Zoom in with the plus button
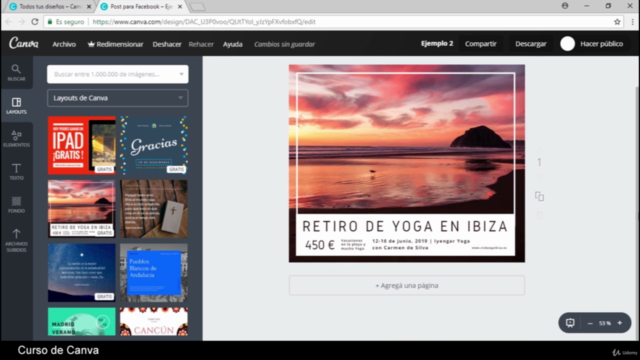This screenshot has height=360, width=640. pyautogui.click(x=620, y=323)
